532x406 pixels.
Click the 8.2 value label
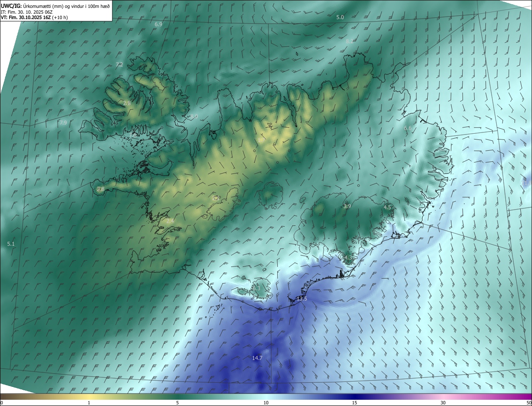350,41
